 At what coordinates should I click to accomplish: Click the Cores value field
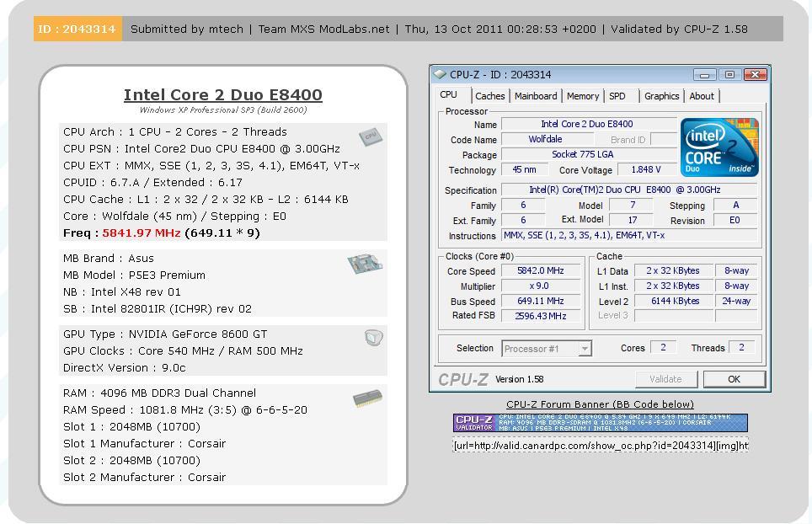(663, 347)
